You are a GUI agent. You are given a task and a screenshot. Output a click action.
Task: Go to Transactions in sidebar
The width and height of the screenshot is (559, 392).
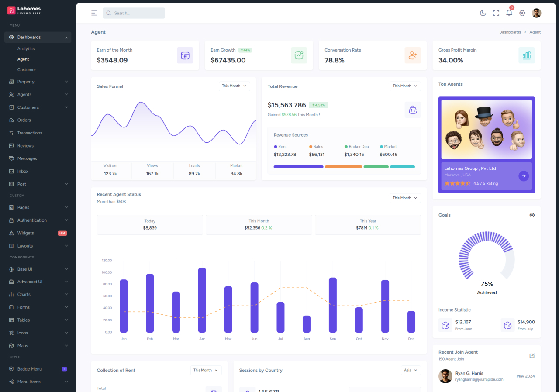point(38,133)
